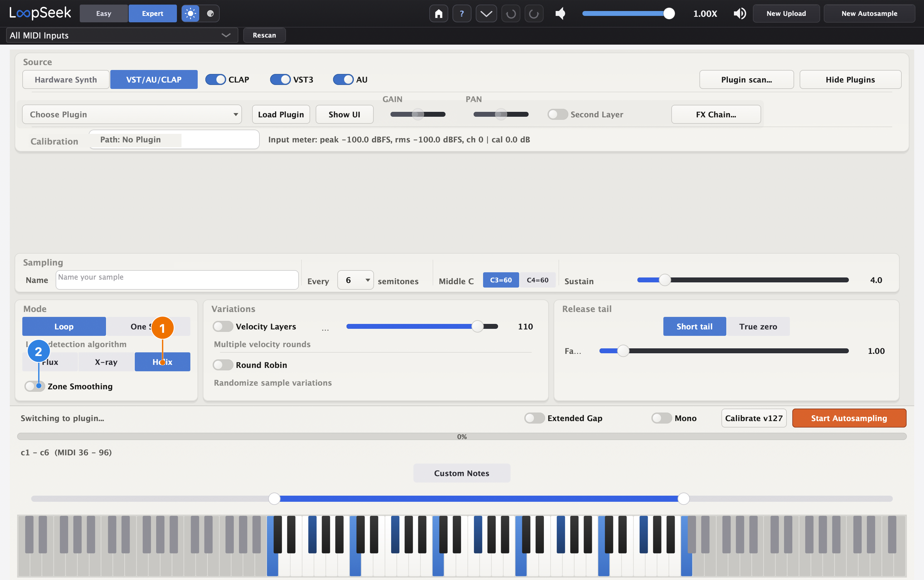Click the Rescan button
This screenshot has height=580, width=924.
coord(264,35)
